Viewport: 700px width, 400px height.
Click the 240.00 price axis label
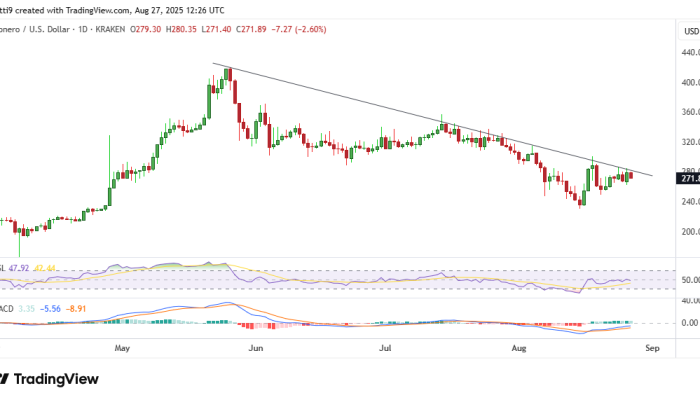(688, 202)
